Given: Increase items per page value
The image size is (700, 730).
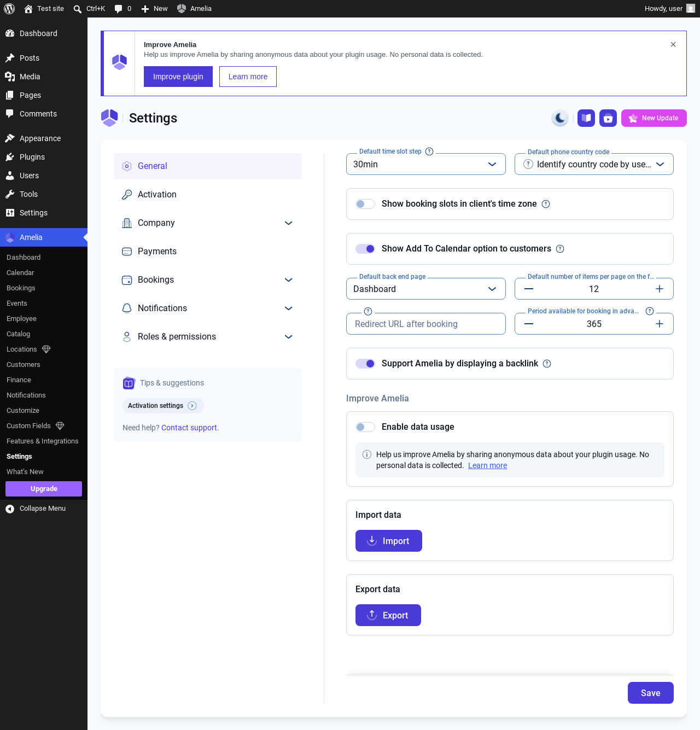Looking at the screenshot, I should (x=660, y=289).
